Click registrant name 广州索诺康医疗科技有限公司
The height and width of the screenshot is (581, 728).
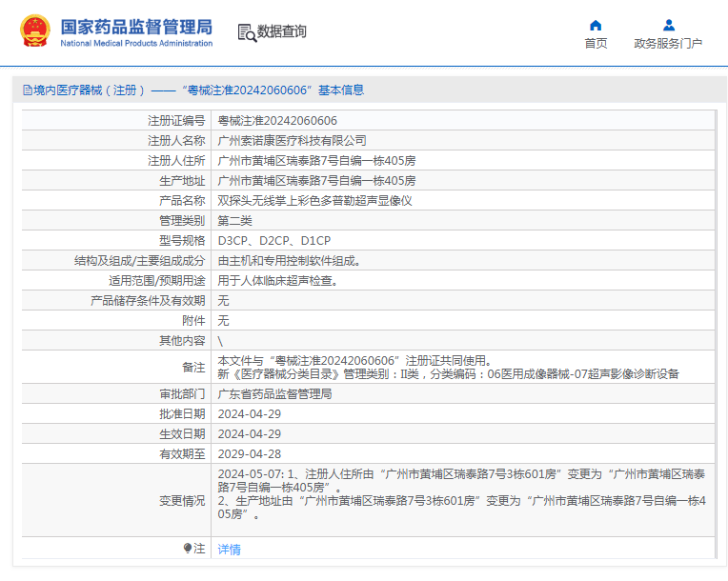[x=292, y=141]
